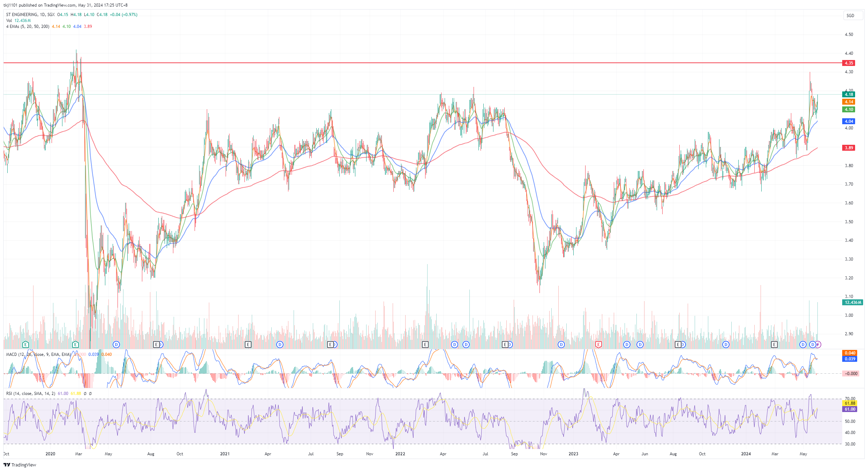Click the green 4.18 last-price label
868x471 pixels.
pos(849,95)
